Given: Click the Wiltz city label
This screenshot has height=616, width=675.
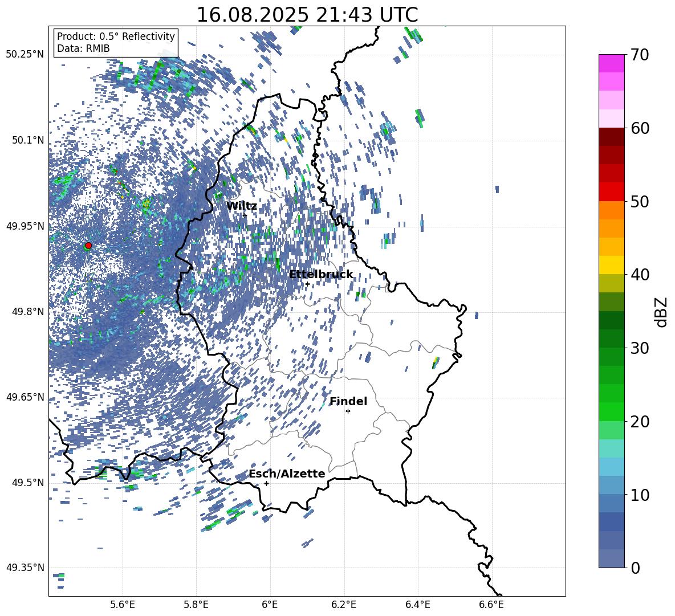Looking at the screenshot, I should tap(242, 206).
